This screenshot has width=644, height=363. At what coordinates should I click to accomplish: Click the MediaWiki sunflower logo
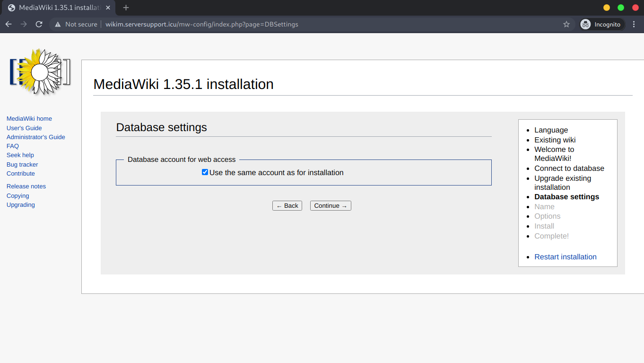pyautogui.click(x=40, y=71)
